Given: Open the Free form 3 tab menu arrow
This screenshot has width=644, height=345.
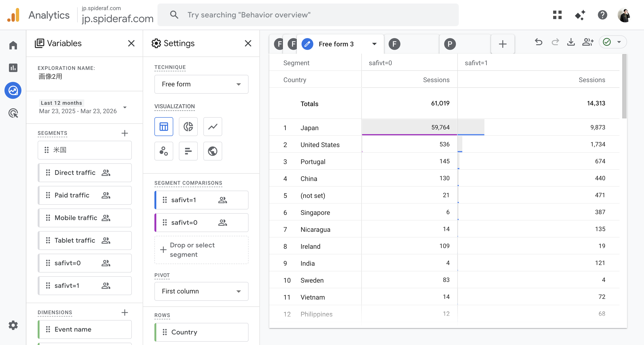Looking at the screenshot, I should tap(374, 44).
